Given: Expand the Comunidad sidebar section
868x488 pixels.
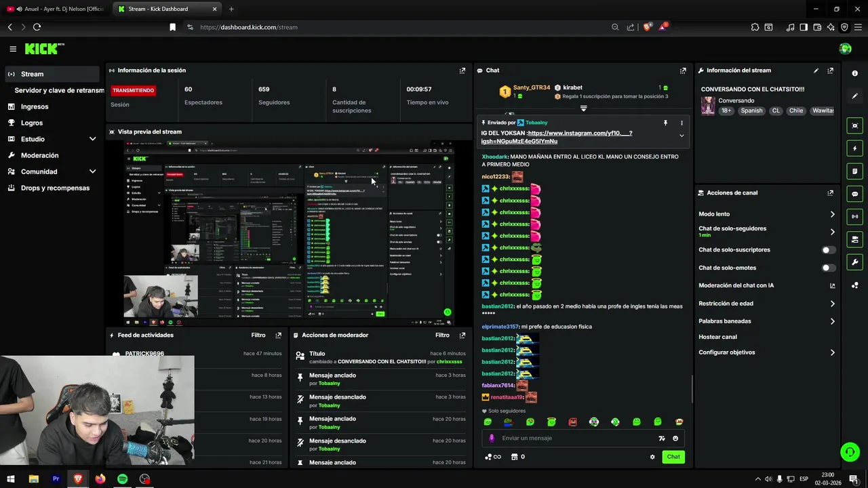Looking at the screenshot, I should (92, 171).
